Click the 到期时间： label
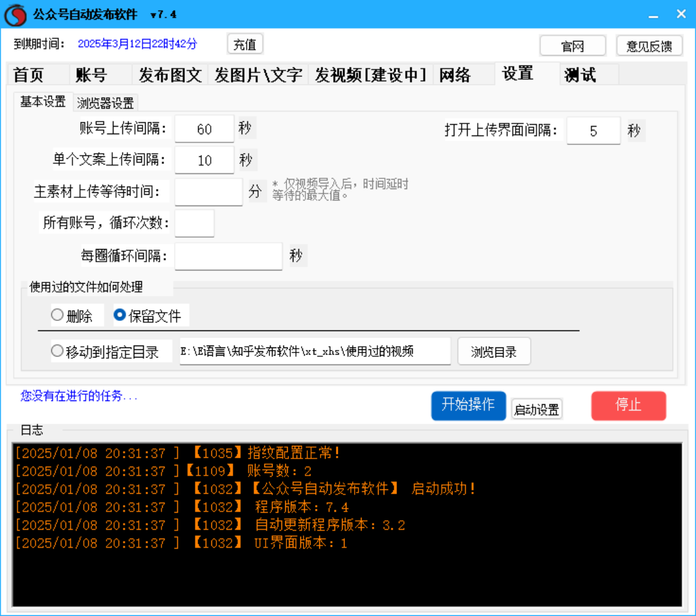The image size is (696, 616). point(40,44)
